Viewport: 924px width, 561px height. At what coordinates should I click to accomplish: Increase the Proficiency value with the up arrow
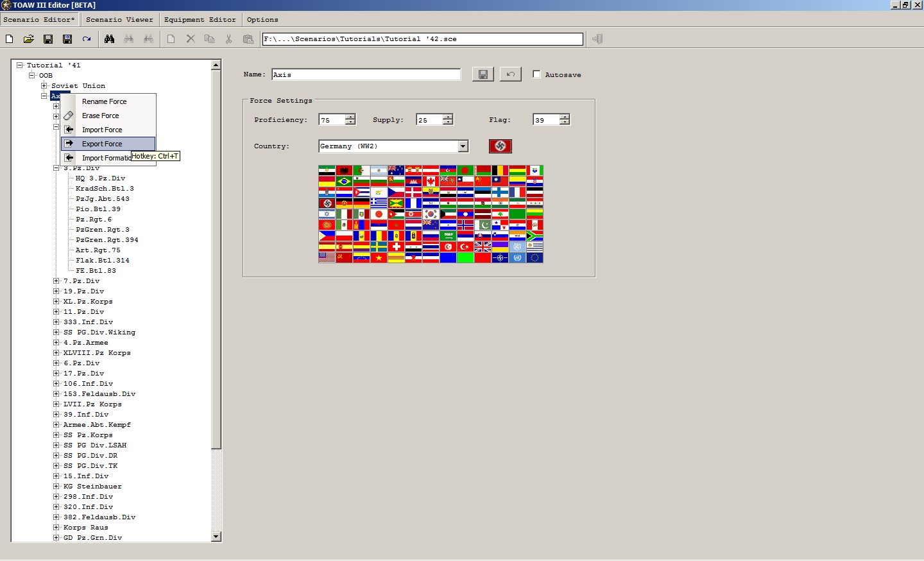click(350, 117)
